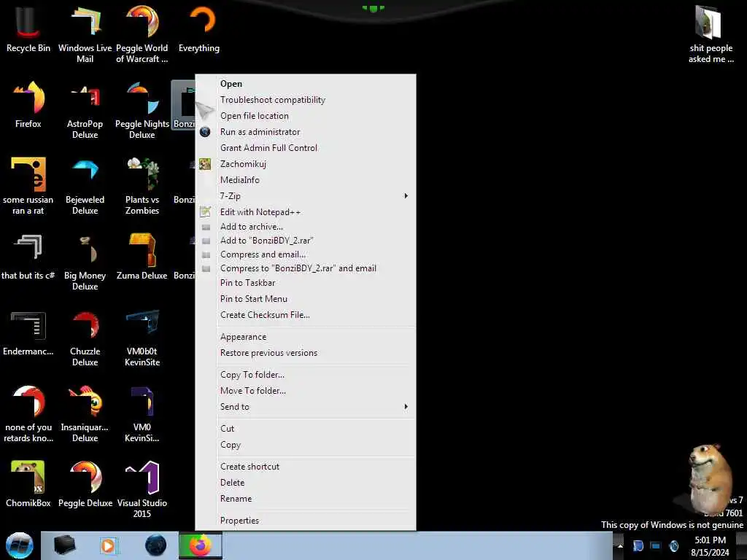Choose Cut in the context menu
This screenshot has height=560, width=747.
click(x=306, y=429)
